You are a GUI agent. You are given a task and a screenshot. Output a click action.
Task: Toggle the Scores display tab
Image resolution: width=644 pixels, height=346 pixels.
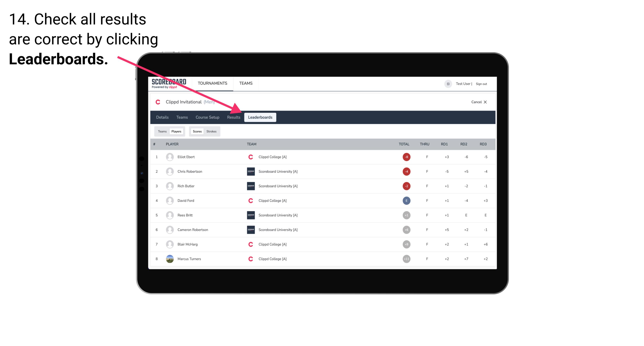click(197, 131)
